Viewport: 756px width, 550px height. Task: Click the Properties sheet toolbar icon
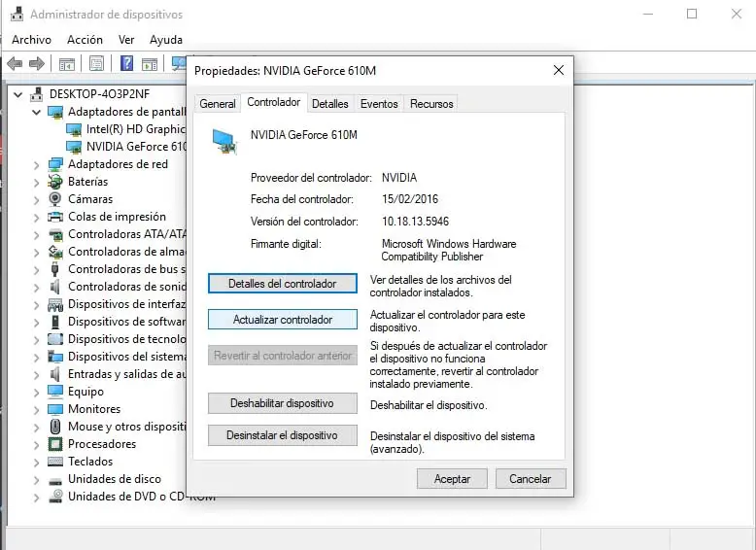[96, 63]
